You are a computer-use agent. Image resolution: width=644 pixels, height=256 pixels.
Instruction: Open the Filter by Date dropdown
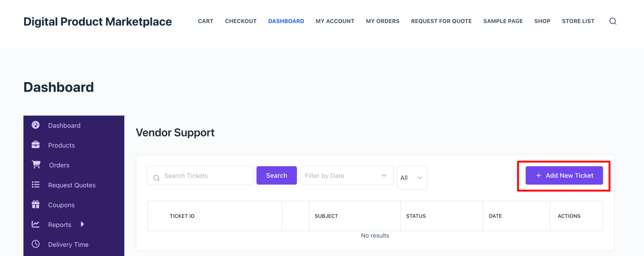[x=346, y=175]
